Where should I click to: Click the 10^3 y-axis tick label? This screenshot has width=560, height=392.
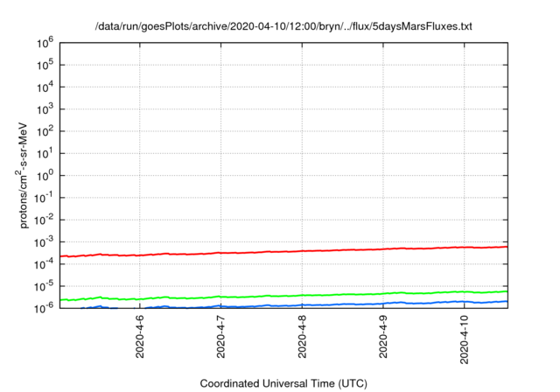(x=45, y=109)
